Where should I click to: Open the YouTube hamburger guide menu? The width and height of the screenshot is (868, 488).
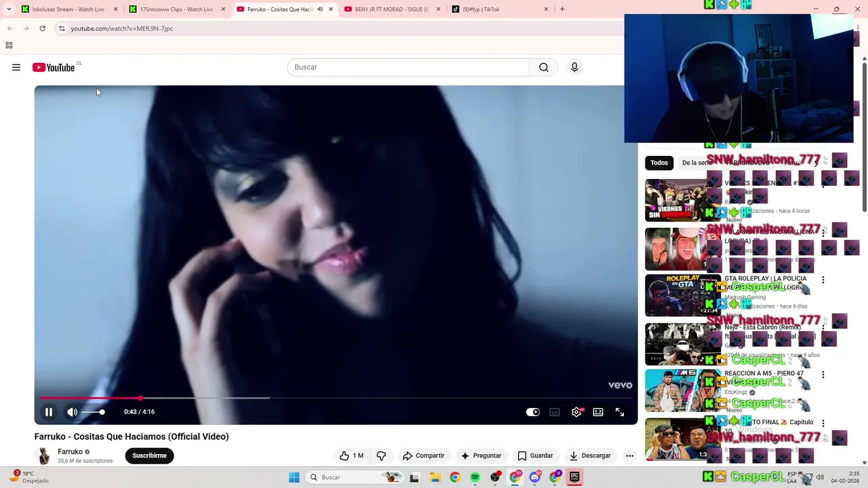[x=16, y=67]
